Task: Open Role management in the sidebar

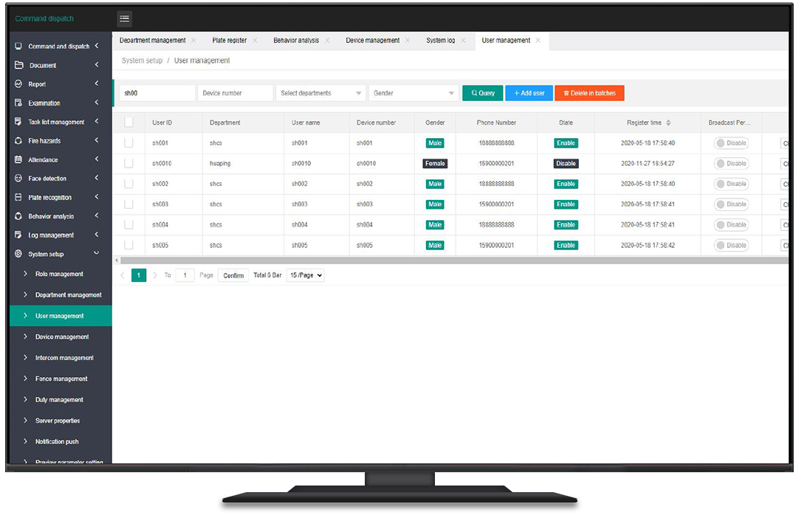Action: tap(59, 274)
